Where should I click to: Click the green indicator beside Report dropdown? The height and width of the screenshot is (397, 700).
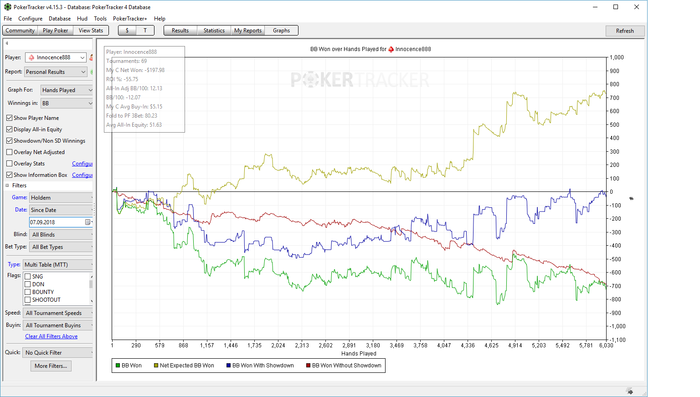(92, 72)
